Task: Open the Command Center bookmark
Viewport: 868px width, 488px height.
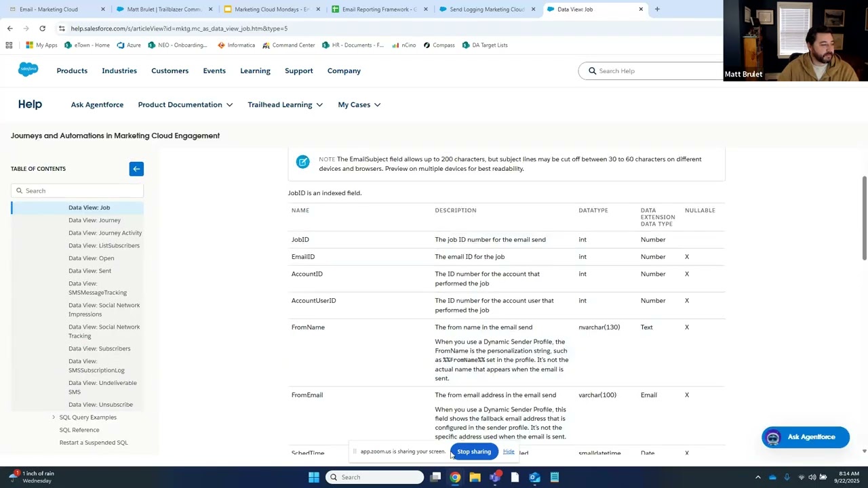Action: click(x=289, y=45)
